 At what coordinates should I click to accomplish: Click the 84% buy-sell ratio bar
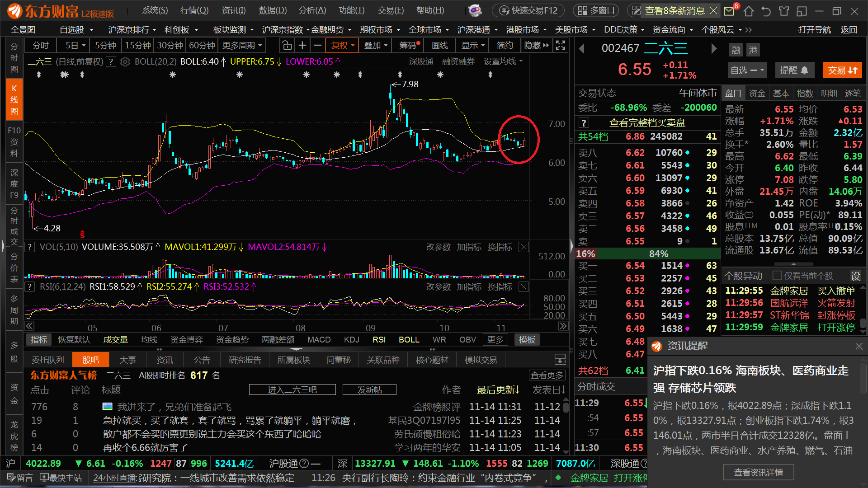[659, 253]
